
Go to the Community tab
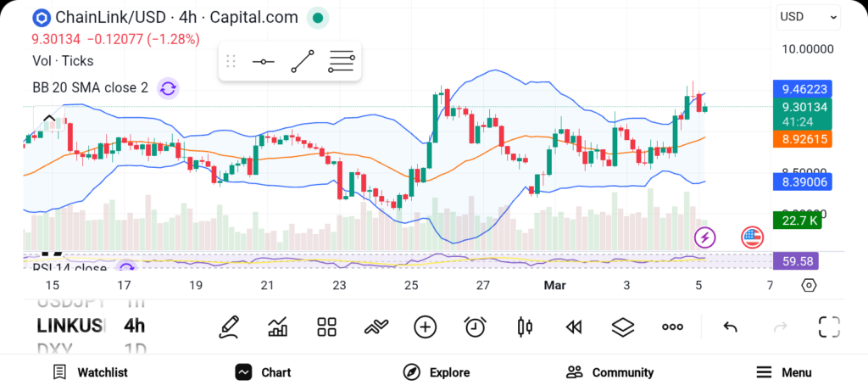[x=609, y=372]
